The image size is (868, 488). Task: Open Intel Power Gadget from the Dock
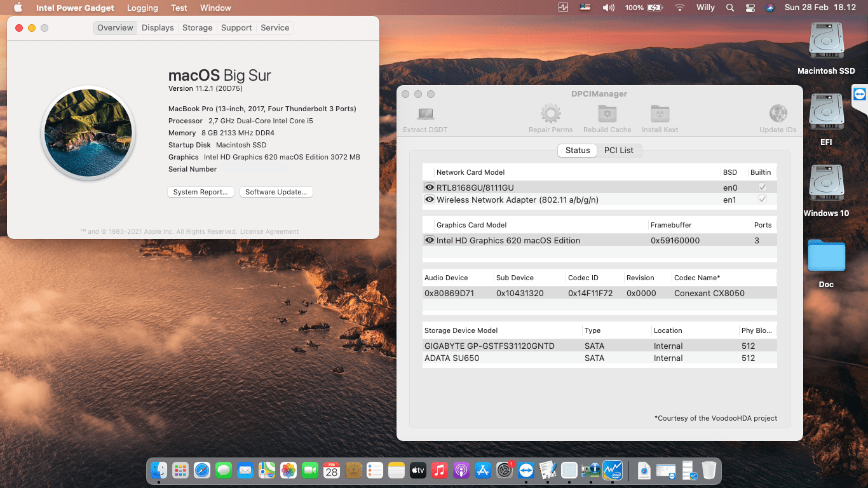[612, 470]
